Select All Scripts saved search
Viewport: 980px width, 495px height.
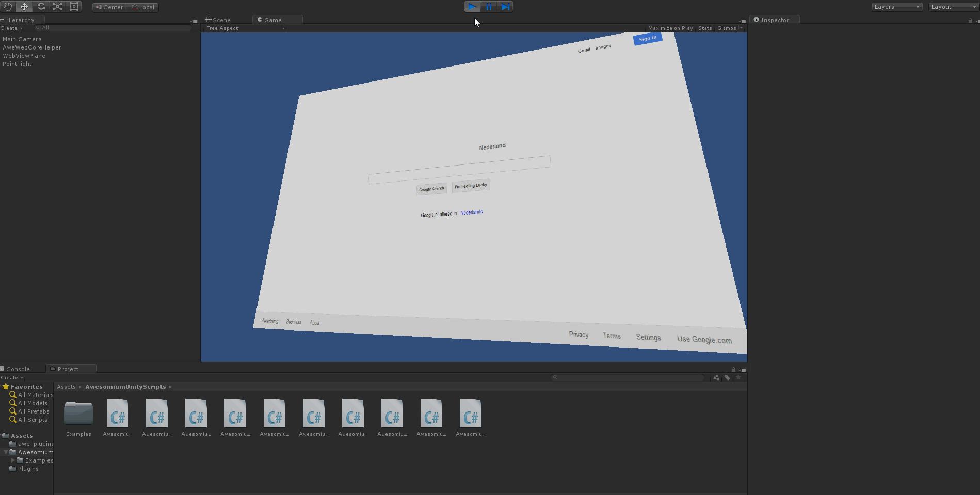pyautogui.click(x=28, y=420)
